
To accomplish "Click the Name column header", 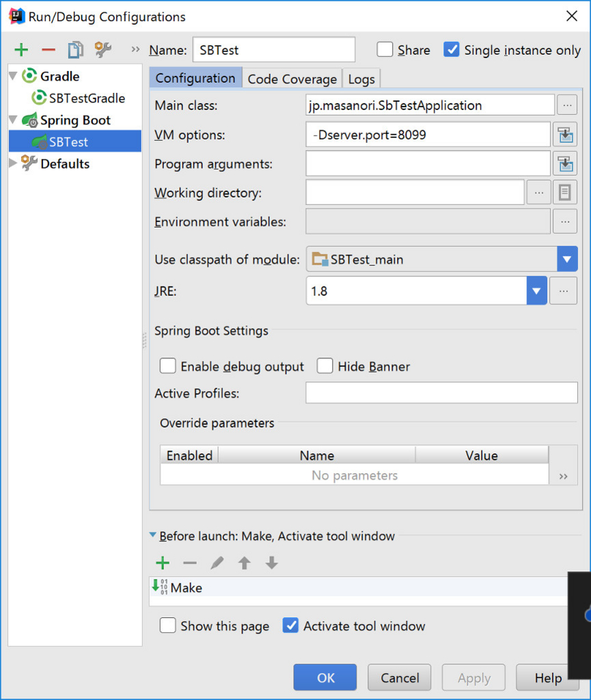I will pyautogui.click(x=317, y=455).
